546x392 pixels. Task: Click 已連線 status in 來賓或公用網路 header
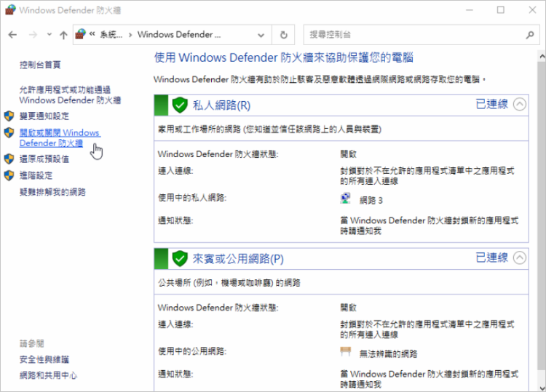(492, 257)
